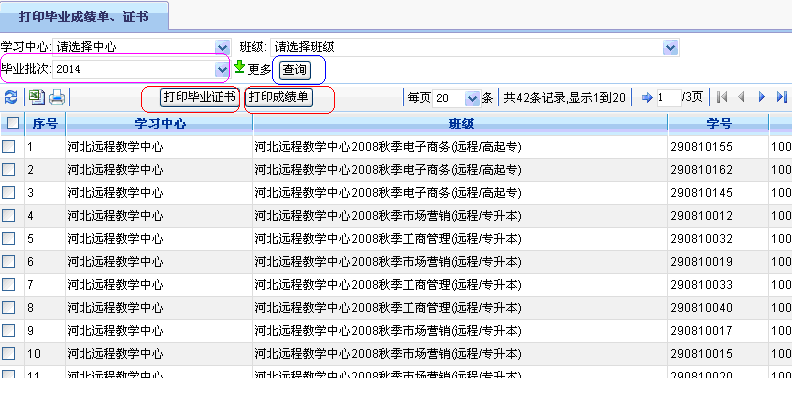Check the checkbox for row 4

click(9, 216)
